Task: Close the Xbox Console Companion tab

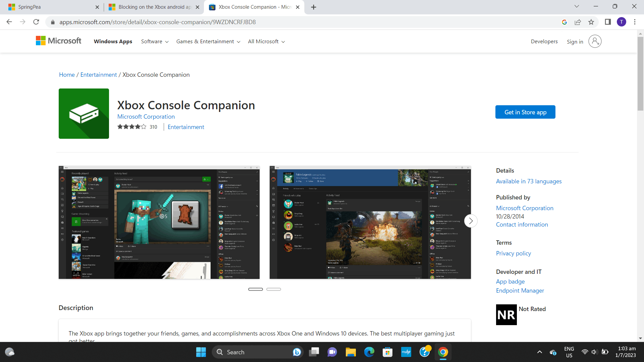Action: [298, 7]
